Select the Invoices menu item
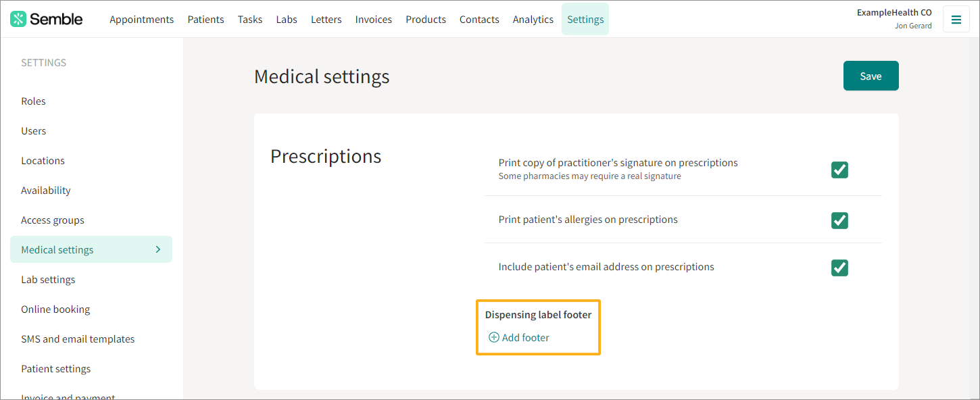Viewport: 980px width, 400px height. (x=373, y=20)
